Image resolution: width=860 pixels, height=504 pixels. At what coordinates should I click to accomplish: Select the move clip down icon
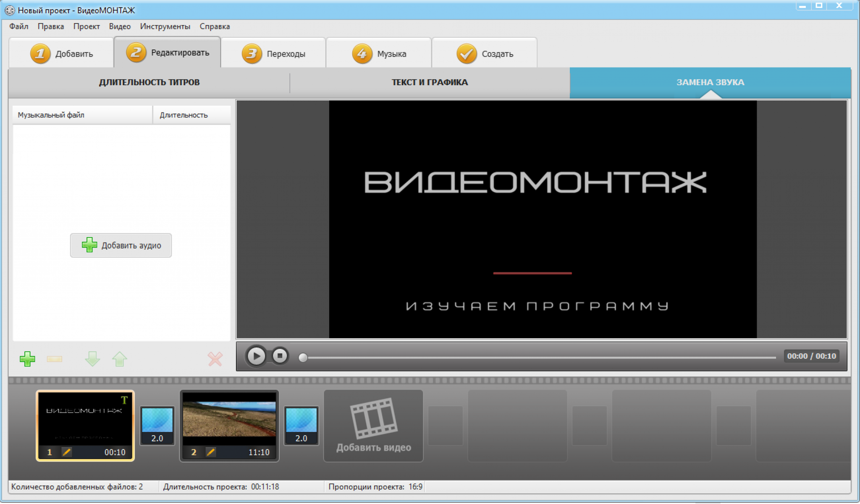coord(89,359)
